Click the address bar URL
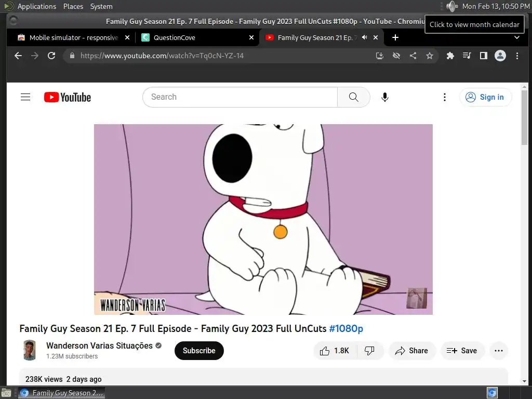The image size is (532, 399). pyautogui.click(x=162, y=56)
